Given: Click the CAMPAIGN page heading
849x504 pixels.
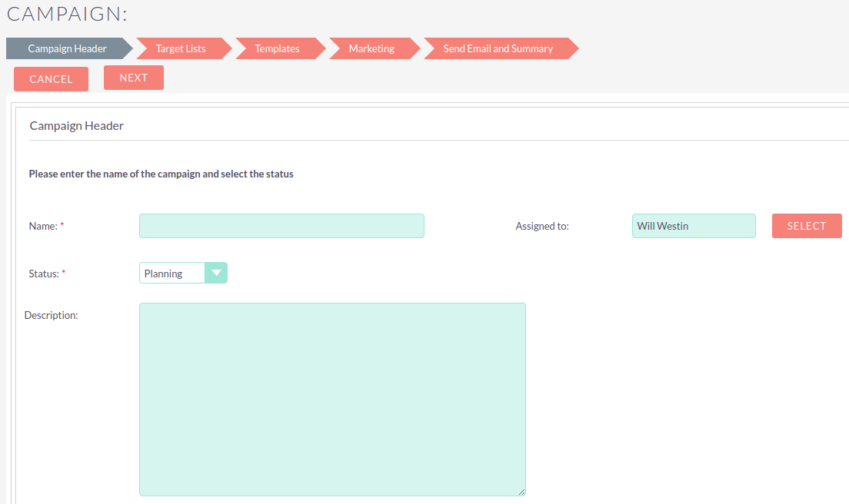Looking at the screenshot, I should click(x=66, y=14).
